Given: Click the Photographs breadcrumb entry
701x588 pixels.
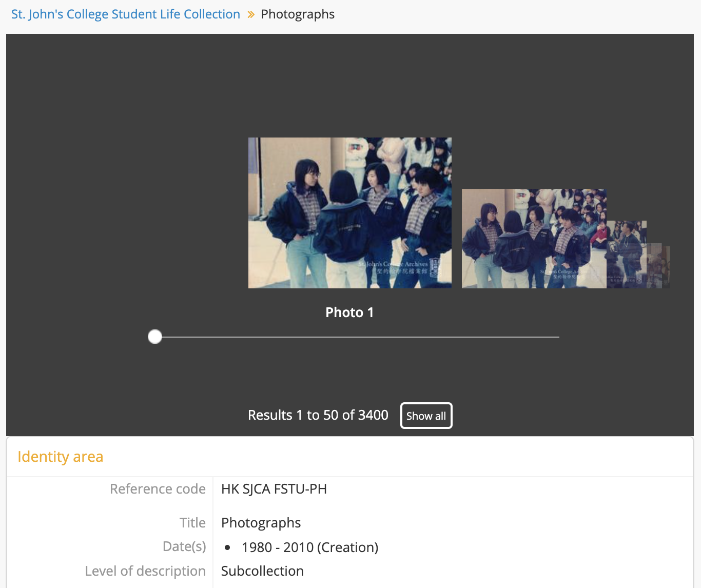Looking at the screenshot, I should coord(298,14).
